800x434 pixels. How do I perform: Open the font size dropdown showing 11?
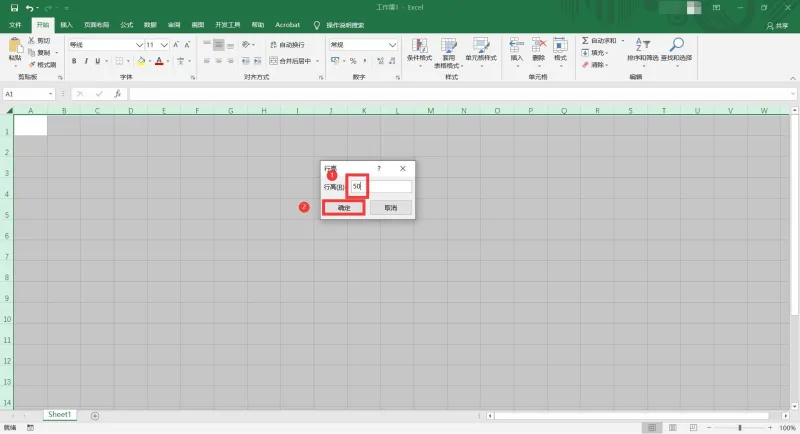click(x=164, y=45)
